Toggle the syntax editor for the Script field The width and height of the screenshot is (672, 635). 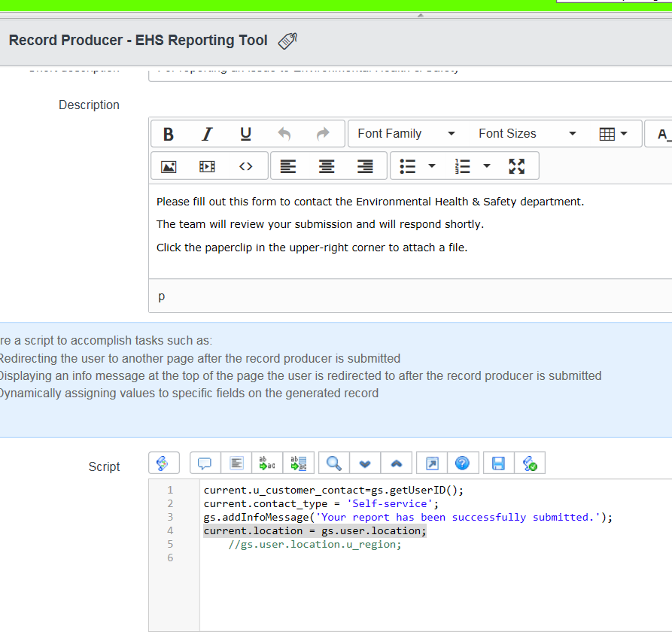click(x=163, y=463)
